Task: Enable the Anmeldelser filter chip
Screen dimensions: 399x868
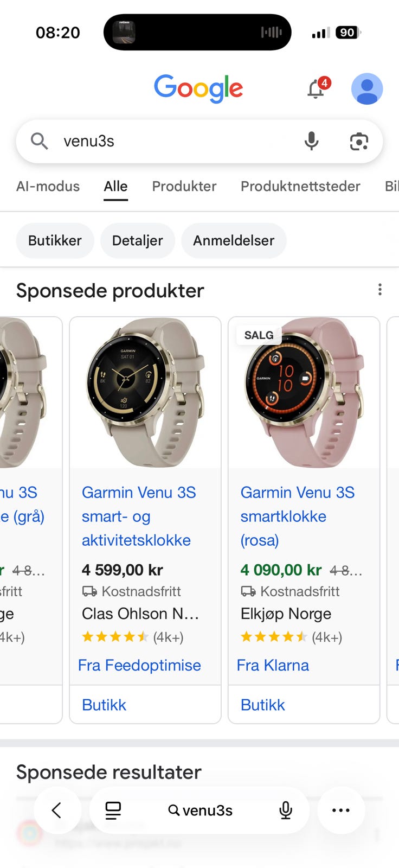Action: point(234,240)
